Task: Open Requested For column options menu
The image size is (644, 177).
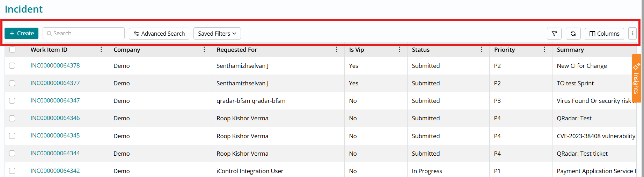Action: pos(337,50)
